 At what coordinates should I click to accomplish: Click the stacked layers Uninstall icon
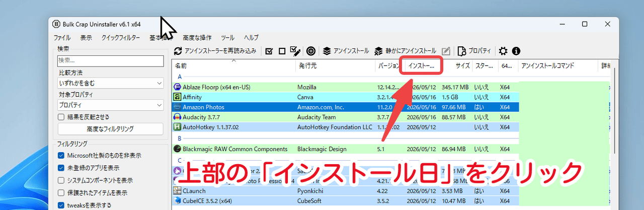pyautogui.click(x=327, y=51)
